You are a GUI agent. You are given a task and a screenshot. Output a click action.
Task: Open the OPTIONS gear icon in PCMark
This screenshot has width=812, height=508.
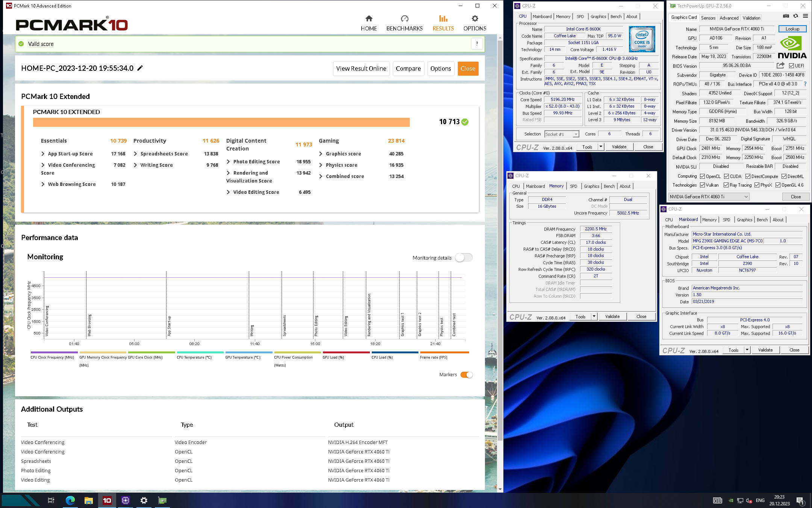pyautogui.click(x=475, y=18)
